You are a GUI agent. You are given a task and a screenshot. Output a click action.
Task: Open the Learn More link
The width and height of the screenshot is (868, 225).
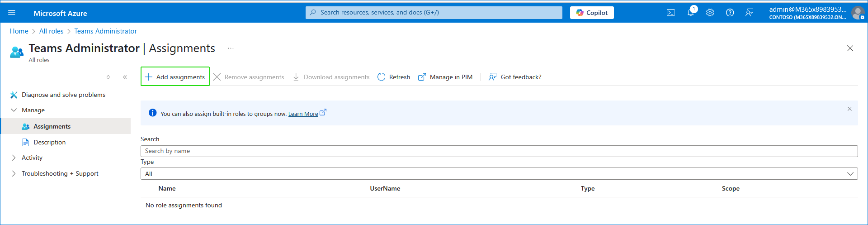[x=303, y=114]
